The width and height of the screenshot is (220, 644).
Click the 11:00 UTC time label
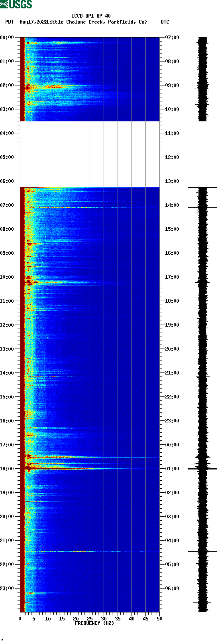coord(172,133)
